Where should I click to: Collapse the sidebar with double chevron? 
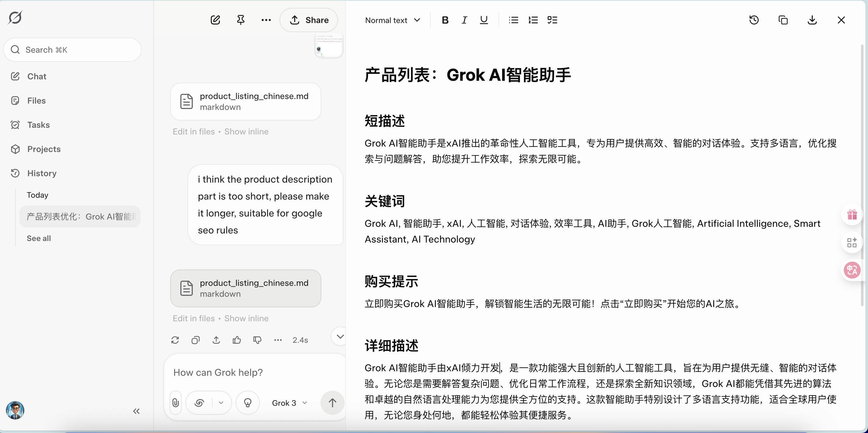click(x=136, y=411)
